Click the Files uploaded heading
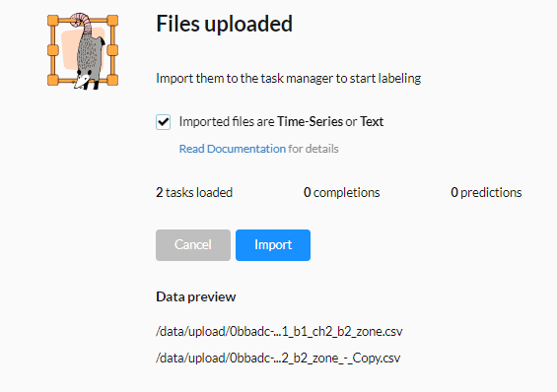 [x=225, y=24]
